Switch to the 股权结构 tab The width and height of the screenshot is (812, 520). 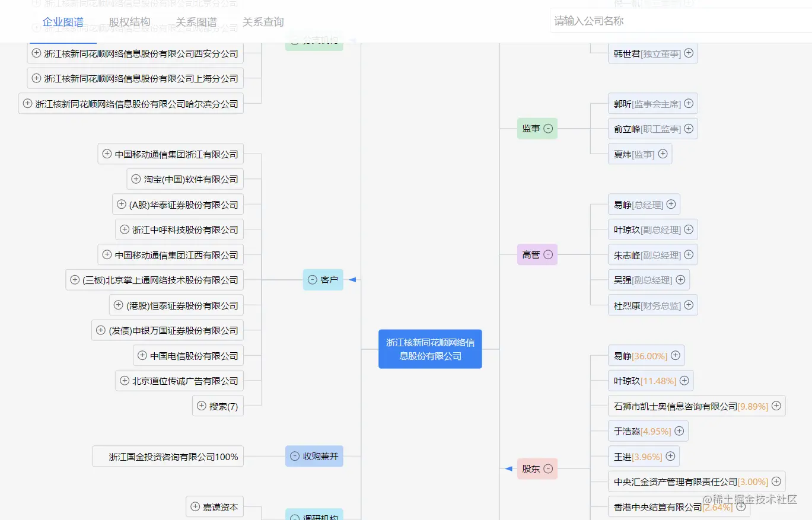pyautogui.click(x=130, y=22)
